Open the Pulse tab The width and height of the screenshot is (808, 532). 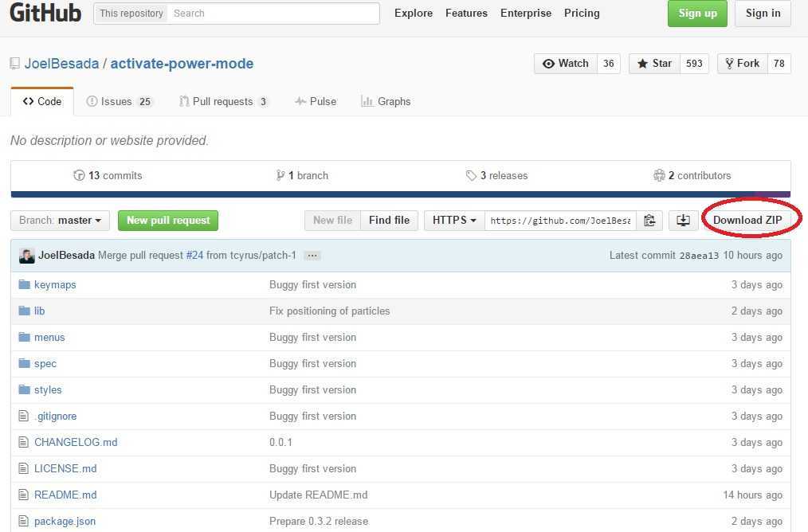[316, 101]
